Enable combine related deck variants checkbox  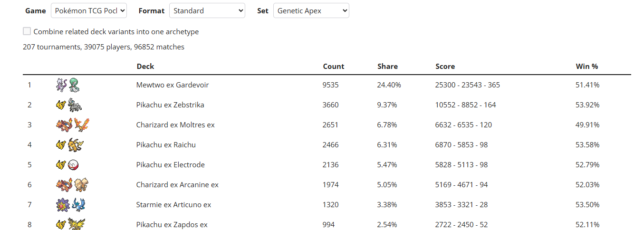coord(27,31)
